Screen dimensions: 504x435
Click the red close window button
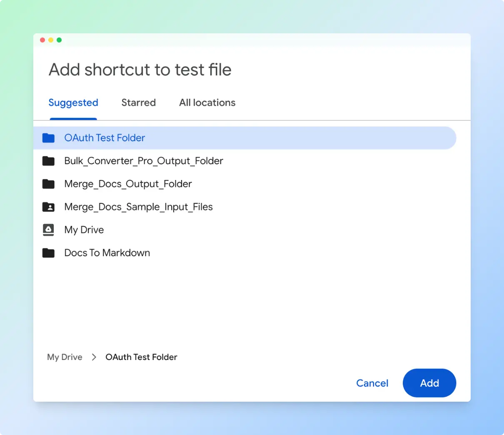pyautogui.click(x=42, y=40)
